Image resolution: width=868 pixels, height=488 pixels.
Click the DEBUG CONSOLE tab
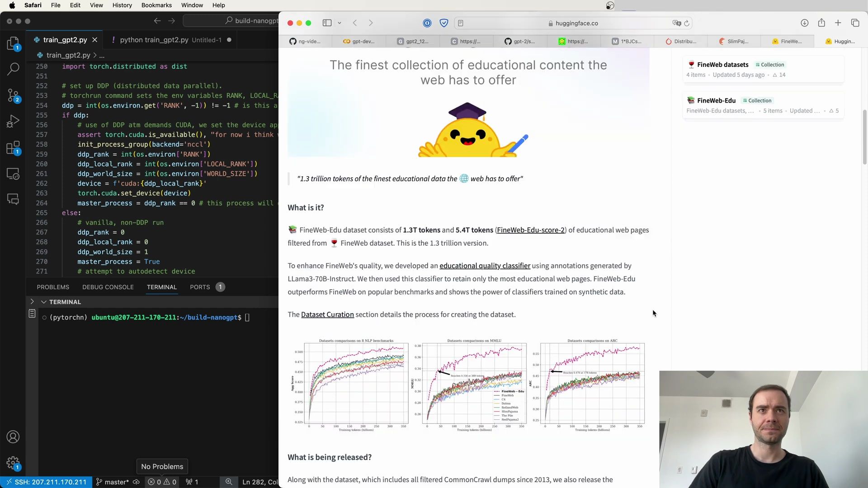point(108,286)
